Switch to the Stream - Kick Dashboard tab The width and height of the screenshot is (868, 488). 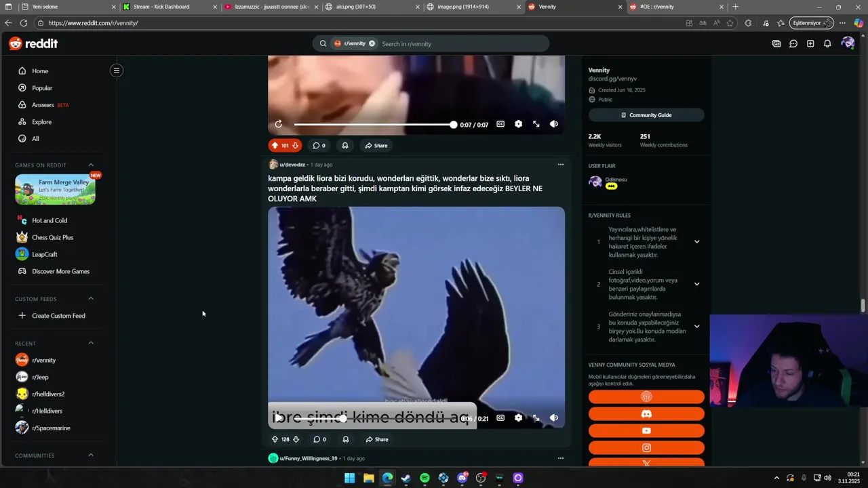170,7
